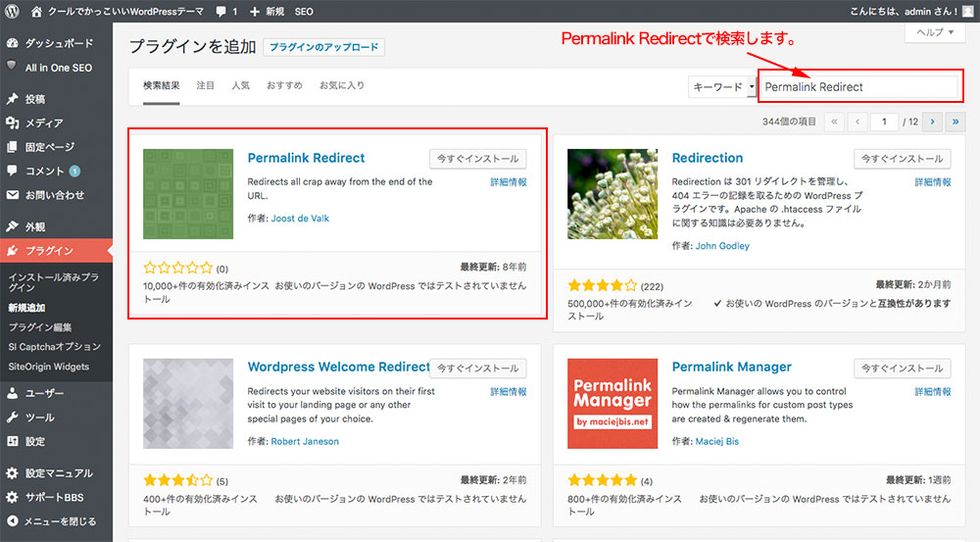Image resolution: width=980 pixels, height=542 pixels.
Task: Open 詳細情報 for Permalink Manager
Action: pos(933,392)
